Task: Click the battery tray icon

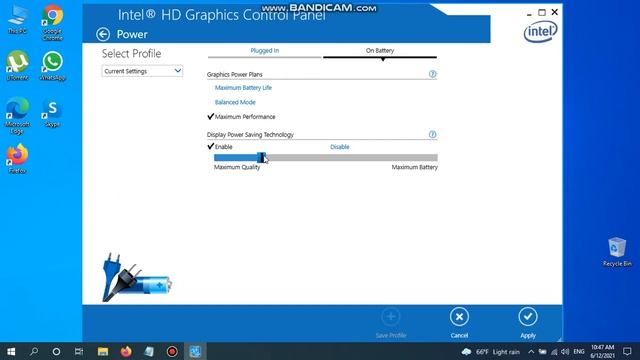Action: [542, 352]
